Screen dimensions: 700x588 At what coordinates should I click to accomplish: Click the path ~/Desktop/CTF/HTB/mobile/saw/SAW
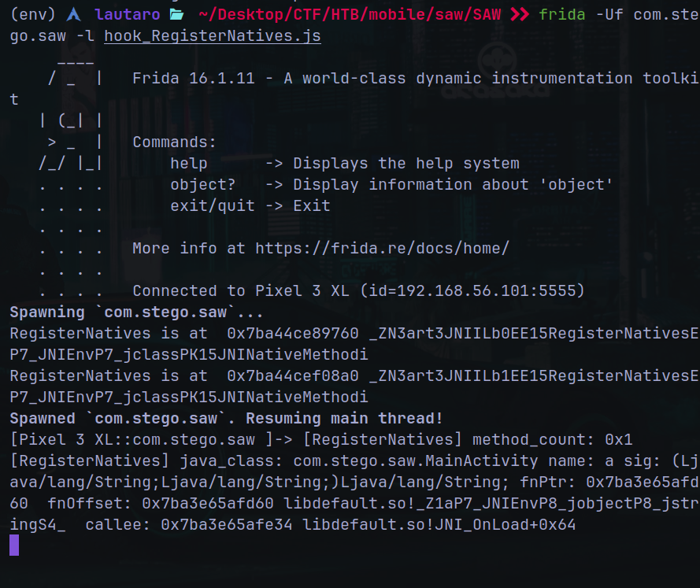(350, 15)
